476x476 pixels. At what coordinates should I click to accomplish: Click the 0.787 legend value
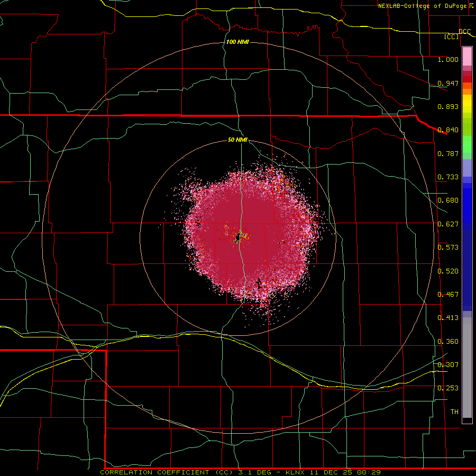click(x=448, y=153)
